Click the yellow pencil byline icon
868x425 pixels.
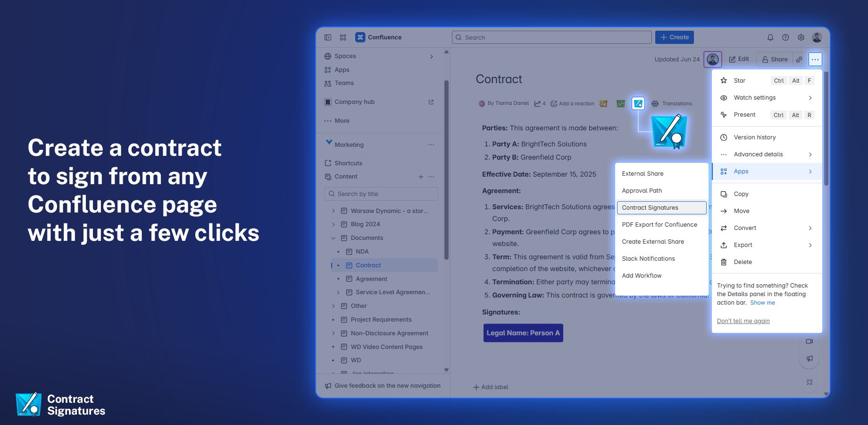click(x=603, y=103)
